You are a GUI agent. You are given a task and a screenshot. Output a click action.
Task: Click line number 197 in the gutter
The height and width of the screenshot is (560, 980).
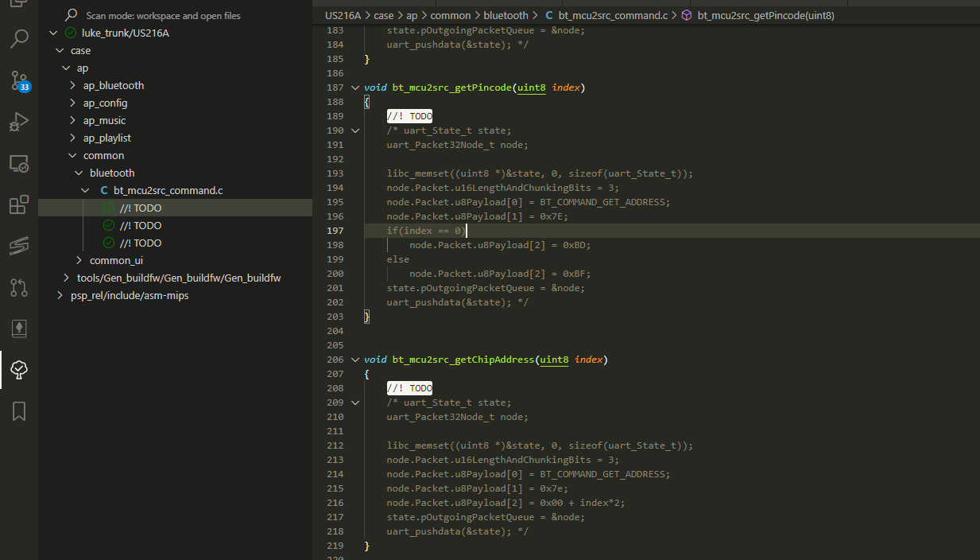[335, 231]
